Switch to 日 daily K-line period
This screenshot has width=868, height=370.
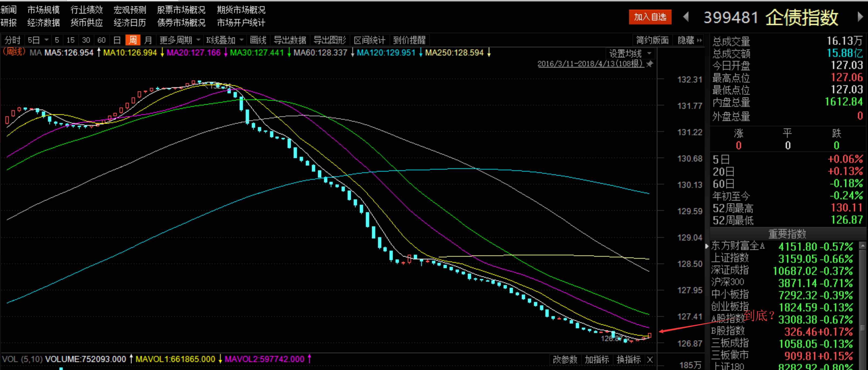tap(117, 41)
